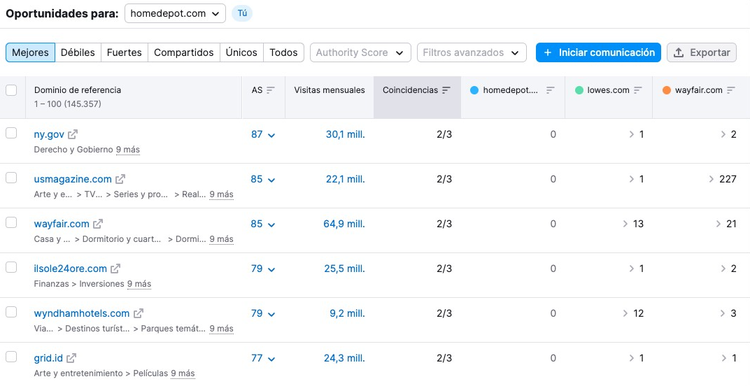Click the Tú badge
Screen dimensions: 750x386
coord(242,13)
